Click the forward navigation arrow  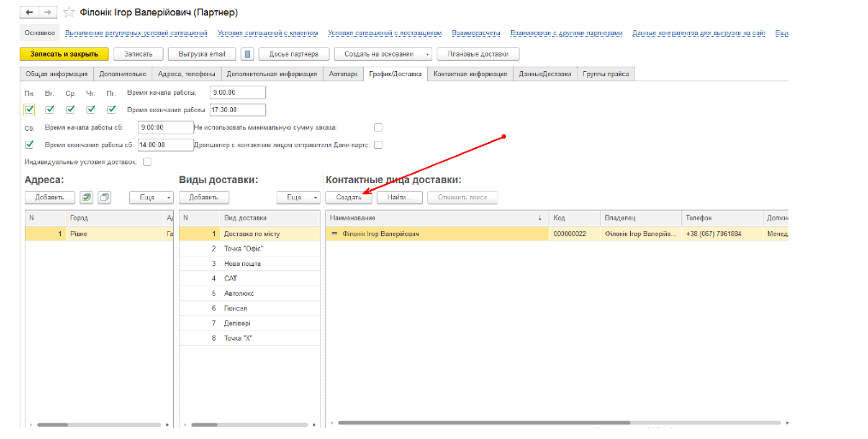[x=46, y=13]
